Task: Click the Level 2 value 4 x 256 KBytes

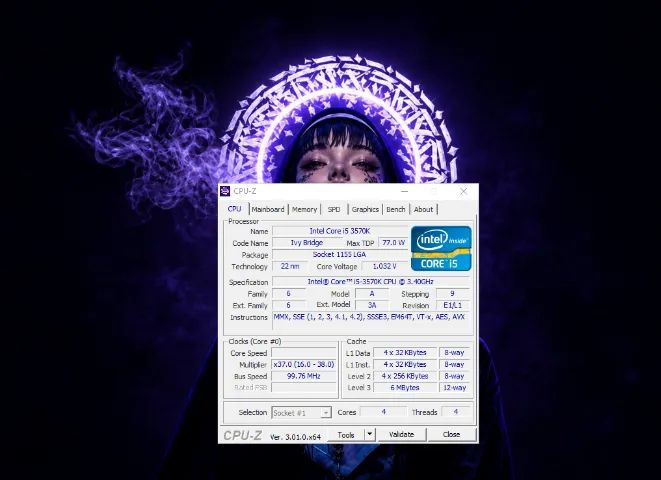Action: coord(405,376)
